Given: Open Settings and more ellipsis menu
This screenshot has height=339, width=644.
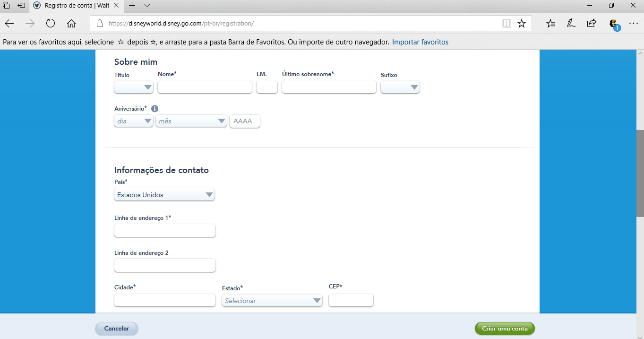Looking at the screenshot, I should [x=633, y=23].
